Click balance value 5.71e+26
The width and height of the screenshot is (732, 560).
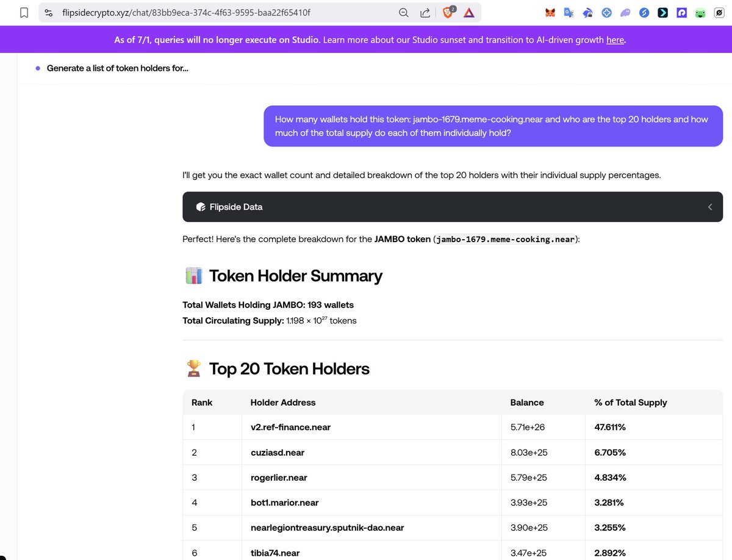tap(528, 428)
